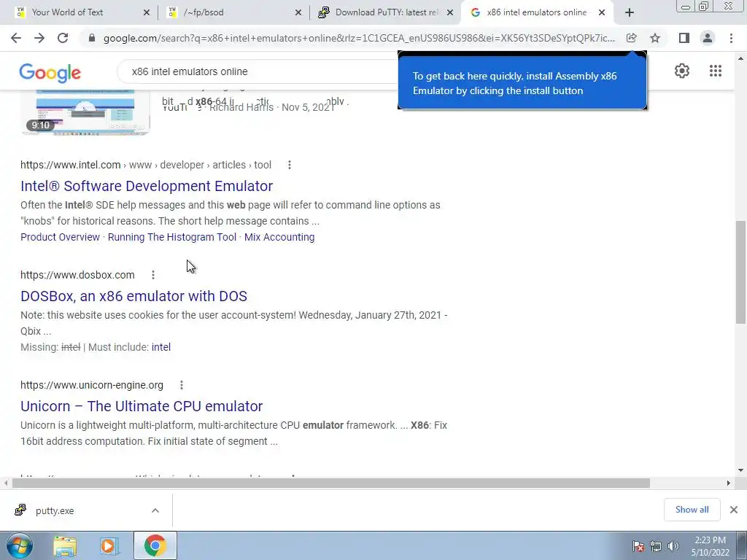The width and height of the screenshot is (747, 560).
Task: Click the vertical scrollbar down arrow
Action: point(740,470)
